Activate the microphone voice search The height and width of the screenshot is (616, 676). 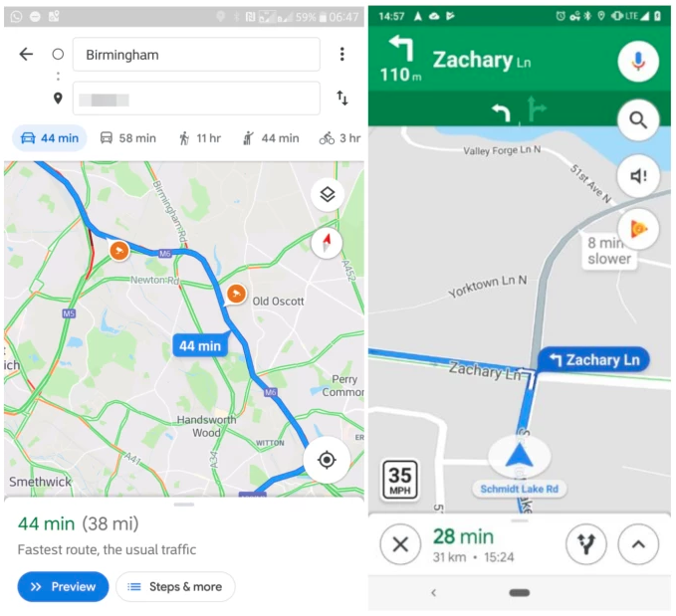click(x=638, y=61)
